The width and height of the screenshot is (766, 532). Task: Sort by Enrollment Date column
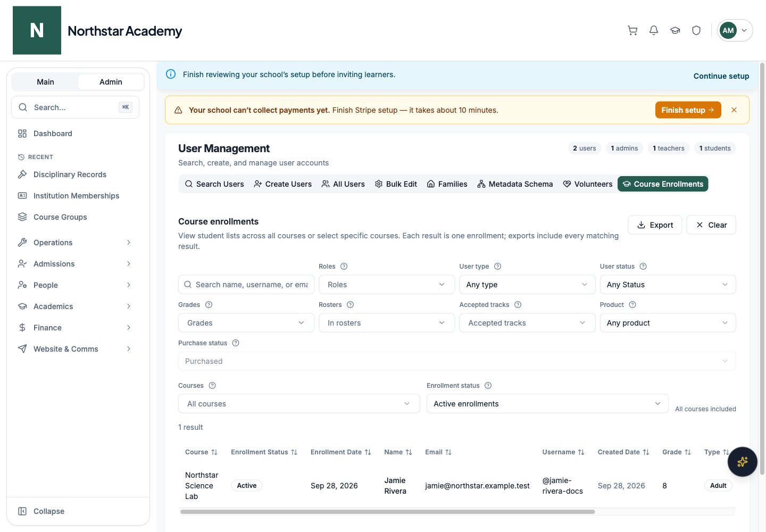340,452
